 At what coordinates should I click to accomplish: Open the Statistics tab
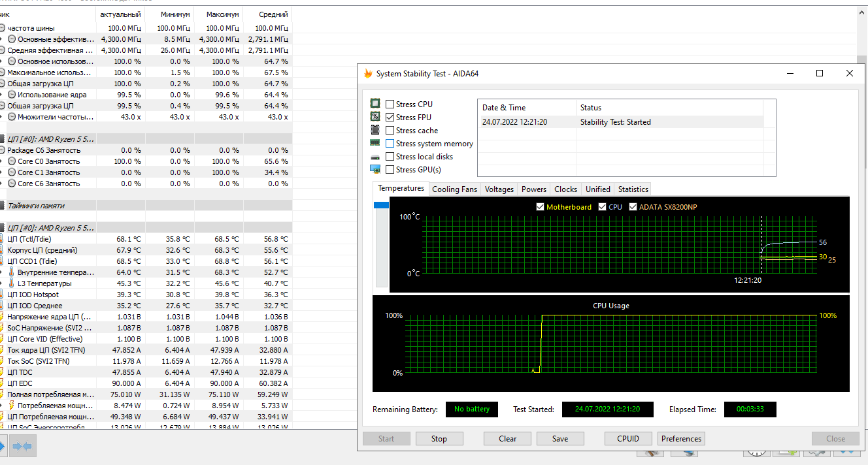point(633,189)
